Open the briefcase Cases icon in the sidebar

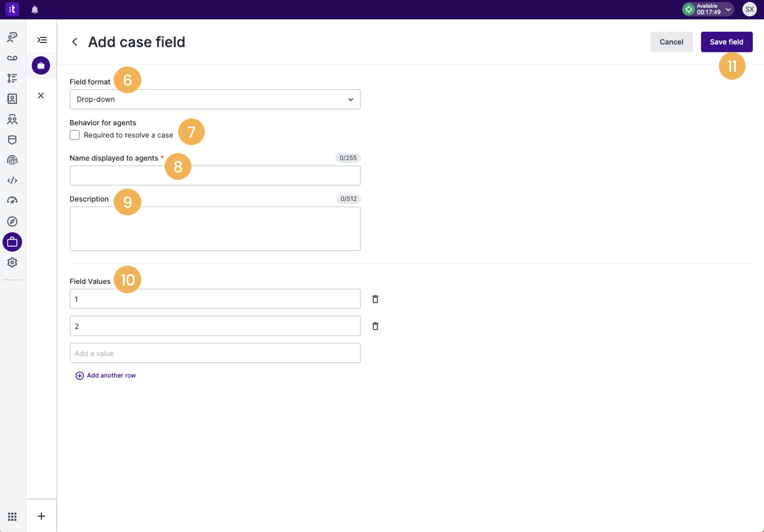click(x=13, y=242)
